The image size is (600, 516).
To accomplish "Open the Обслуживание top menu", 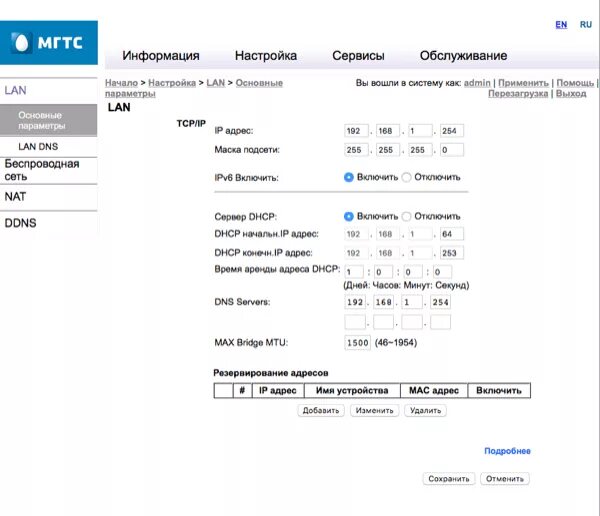I will click(463, 56).
